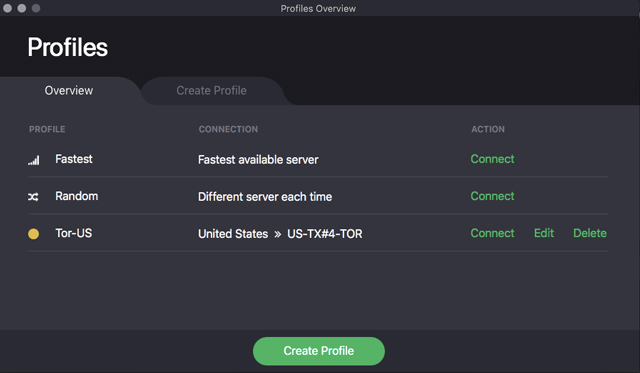Select the Fastest profile name
This screenshot has width=640, height=373.
pyautogui.click(x=74, y=159)
